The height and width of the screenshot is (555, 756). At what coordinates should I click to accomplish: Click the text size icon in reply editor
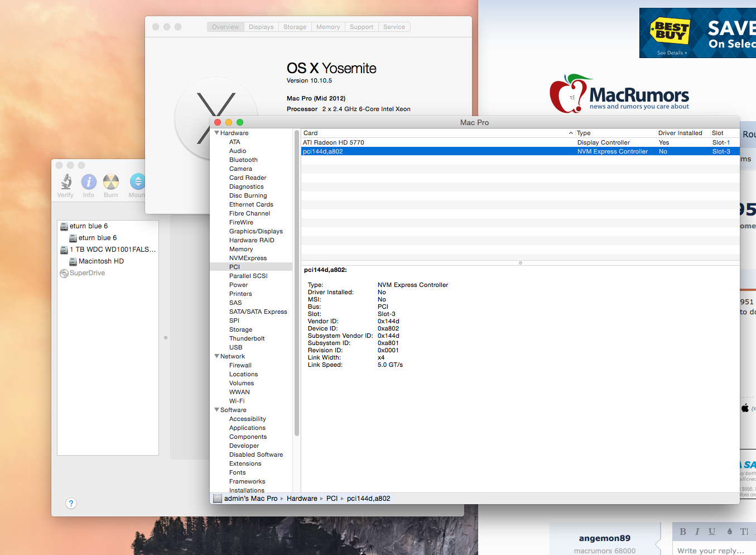[x=744, y=532]
